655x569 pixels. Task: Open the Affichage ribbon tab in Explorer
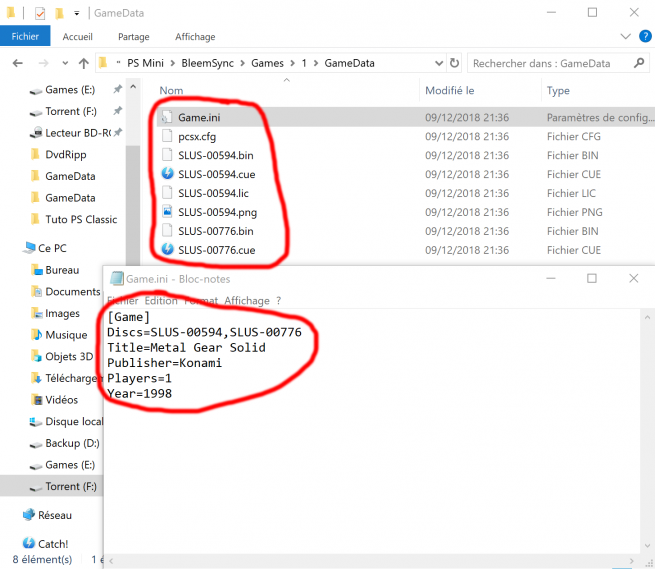pos(195,37)
